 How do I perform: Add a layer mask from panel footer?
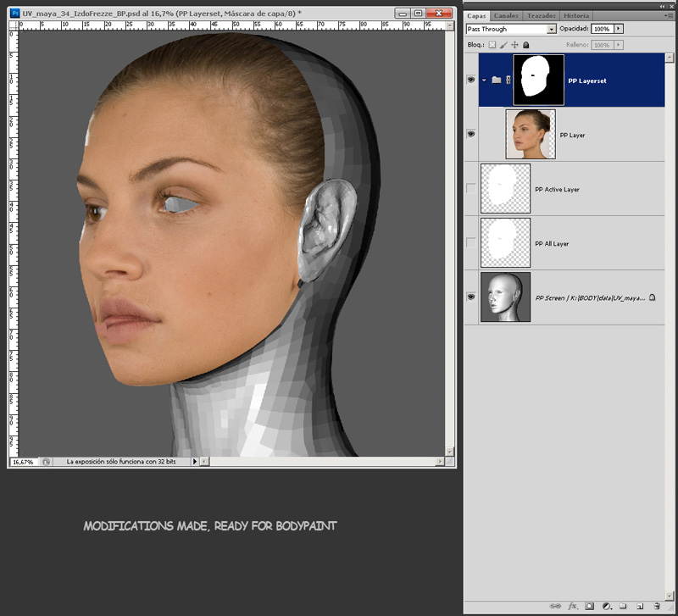[x=589, y=606]
